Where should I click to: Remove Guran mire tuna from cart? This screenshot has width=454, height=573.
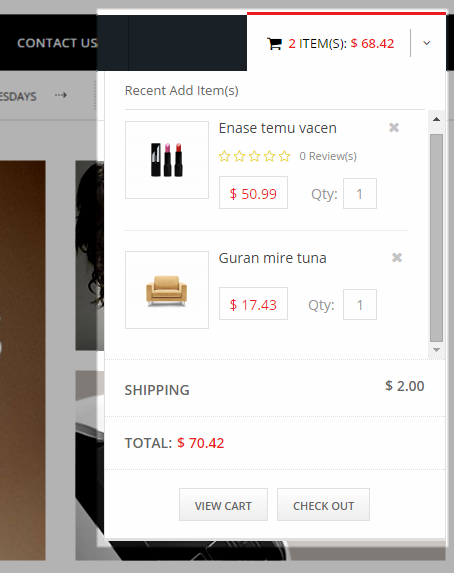pos(397,258)
